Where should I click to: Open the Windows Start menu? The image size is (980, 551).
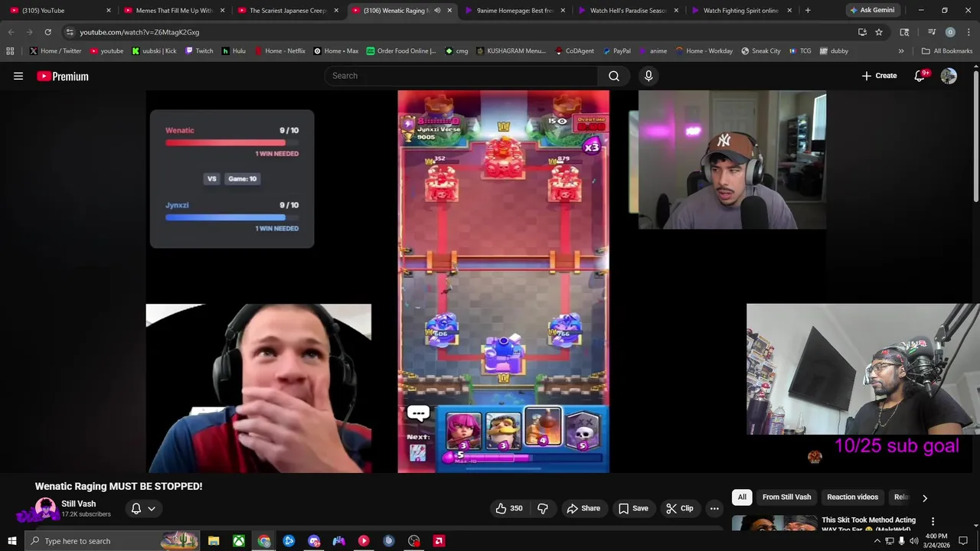11,541
